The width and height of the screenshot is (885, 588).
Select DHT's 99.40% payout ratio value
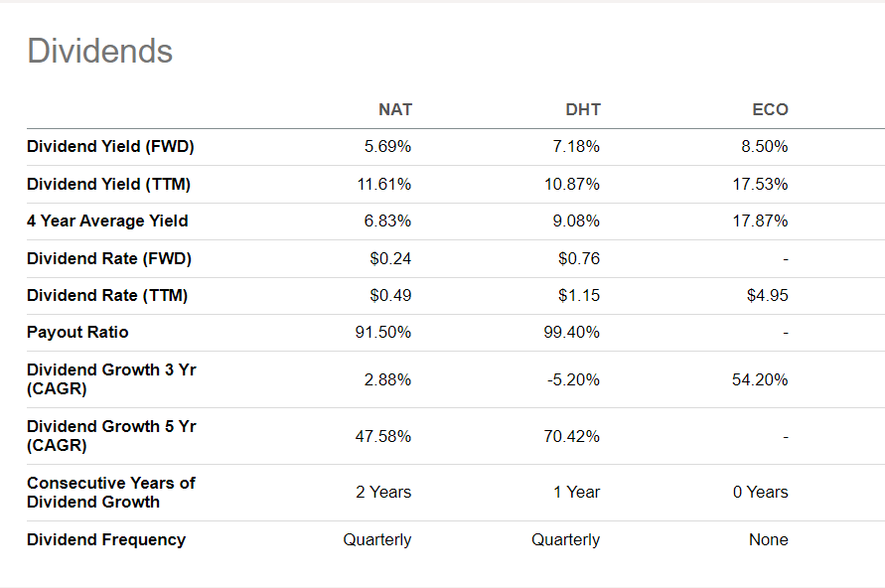[x=571, y=332]
